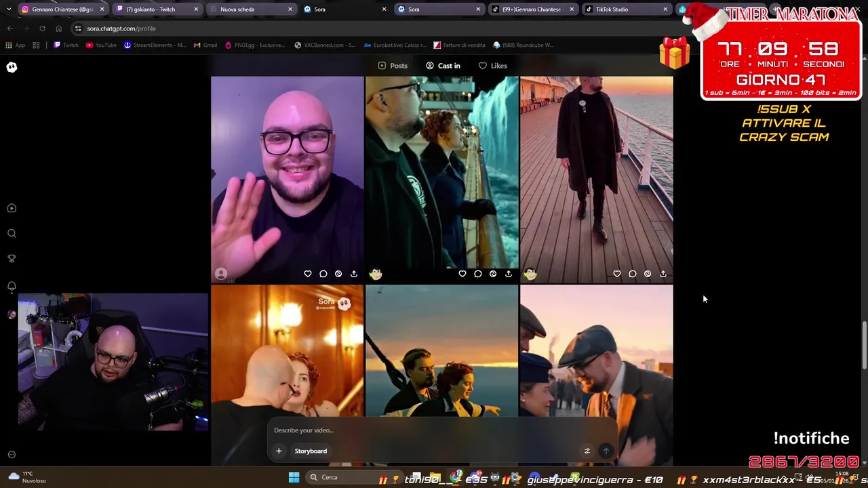Remix the ship deck walking video

(648, 274)
